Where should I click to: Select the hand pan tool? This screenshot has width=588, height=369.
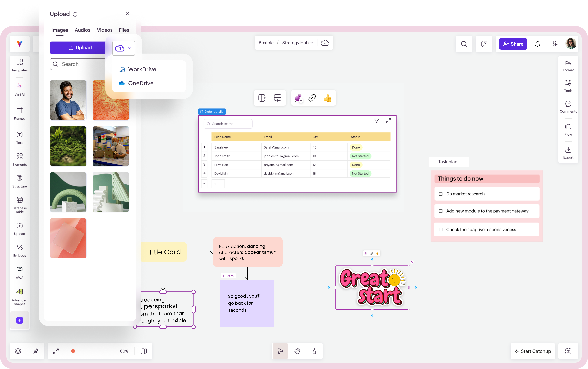[x=297, y=351]
